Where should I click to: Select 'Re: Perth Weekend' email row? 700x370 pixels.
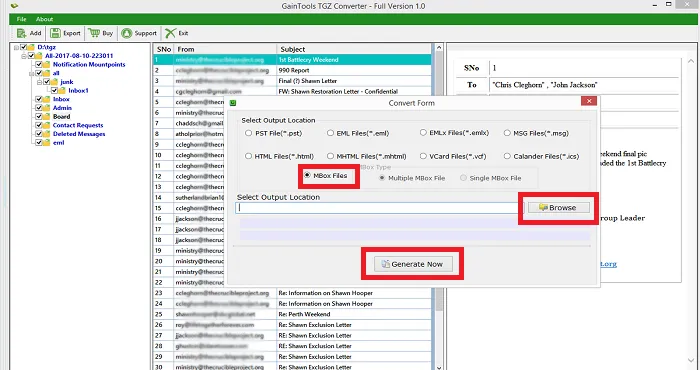click(292, 314)
